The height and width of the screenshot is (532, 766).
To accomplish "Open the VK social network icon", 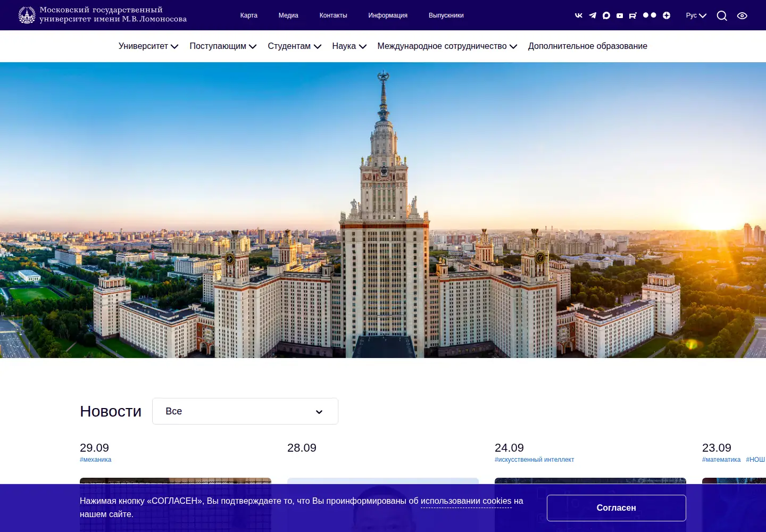I will coord(579,15).
